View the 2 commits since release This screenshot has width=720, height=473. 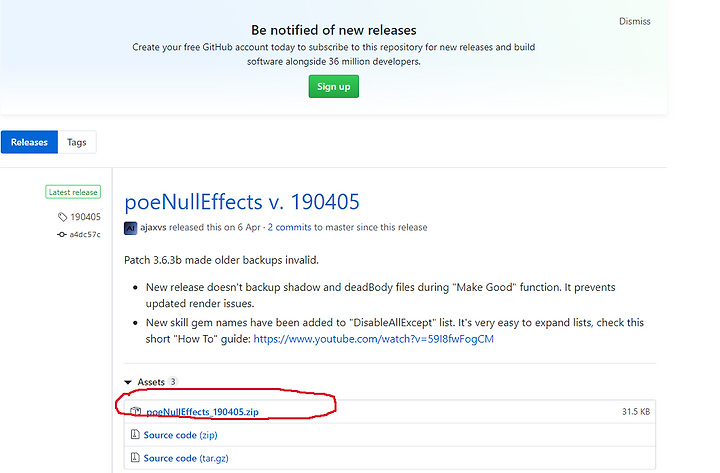pyautogui.click(x=289, y=227)
